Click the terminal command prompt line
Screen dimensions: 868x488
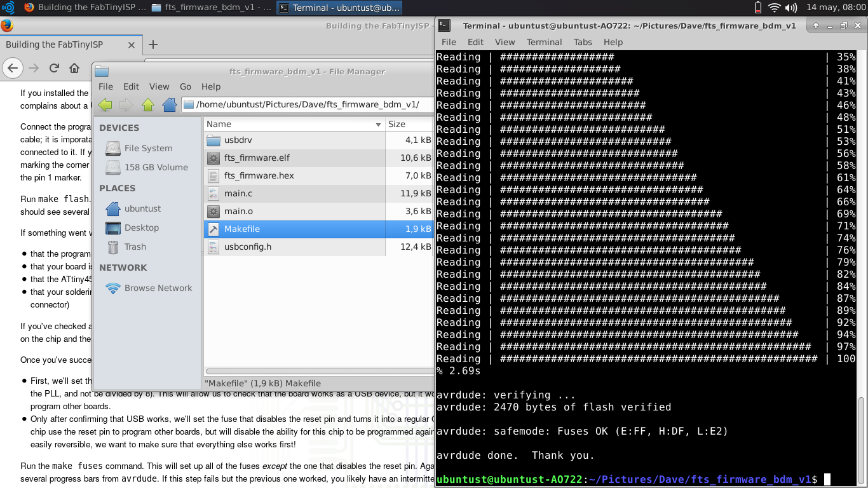[x=633, y=479]
